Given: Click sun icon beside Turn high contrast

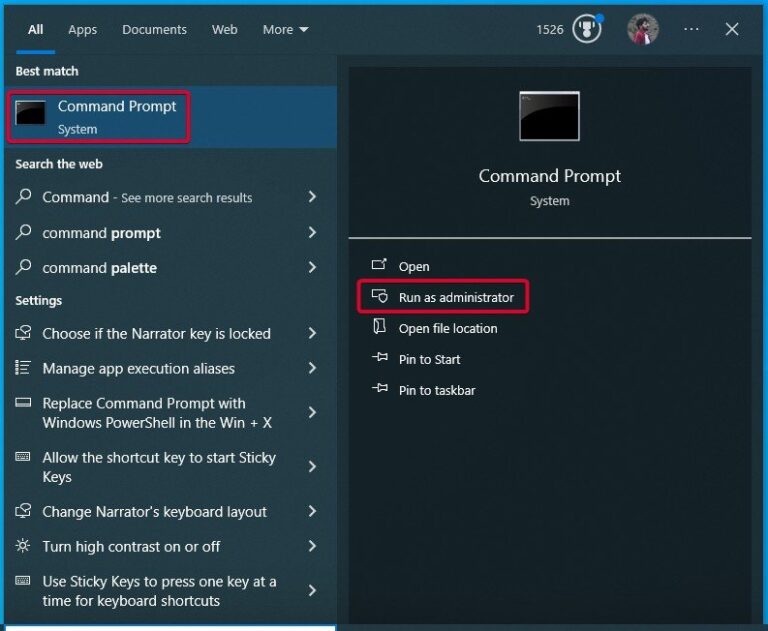Looking at the screenshot, I should [23, 545].
